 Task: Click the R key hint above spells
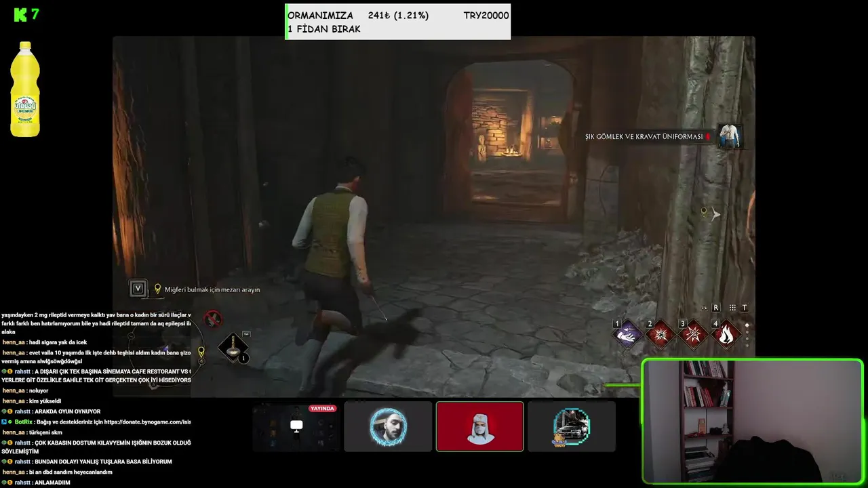point(716,308)
